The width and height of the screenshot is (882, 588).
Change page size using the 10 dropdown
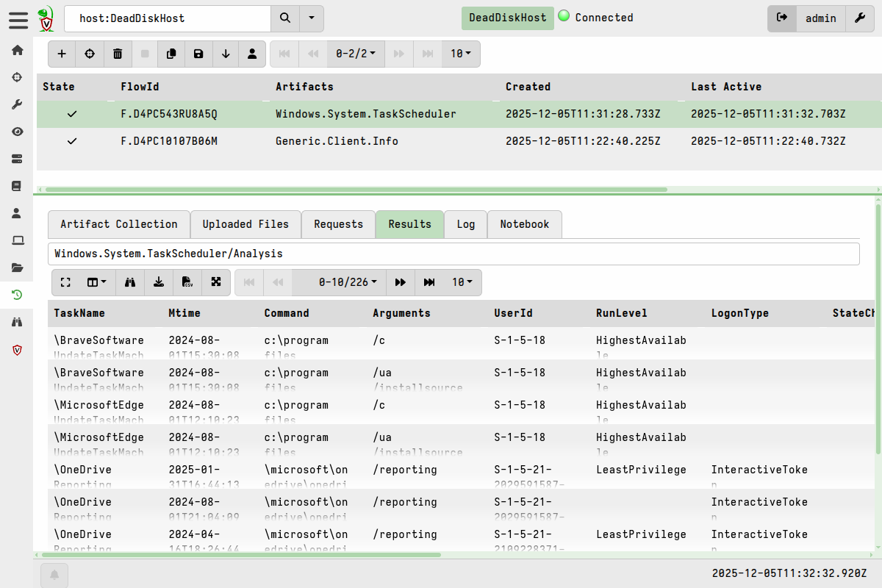click(461, 282)
